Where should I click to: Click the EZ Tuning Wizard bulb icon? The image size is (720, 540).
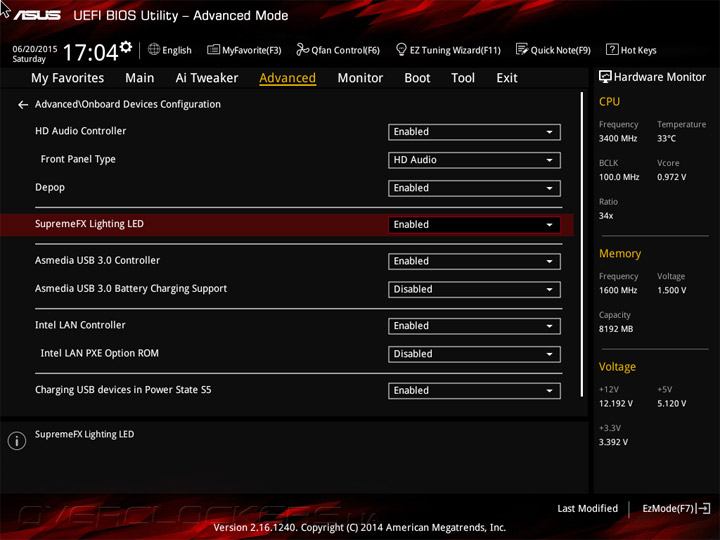pos(401,49)
